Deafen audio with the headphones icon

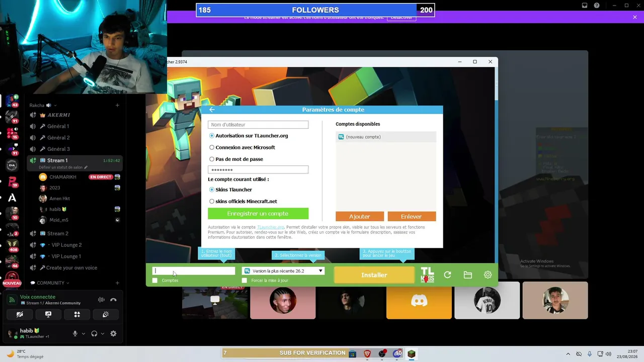(94, 333)
